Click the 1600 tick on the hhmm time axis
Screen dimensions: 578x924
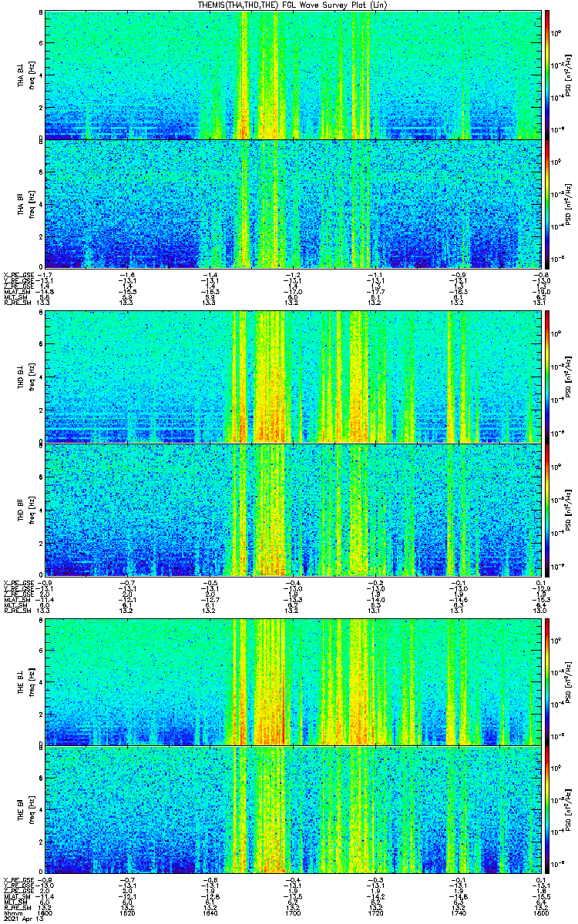click(x=45, y=913)
